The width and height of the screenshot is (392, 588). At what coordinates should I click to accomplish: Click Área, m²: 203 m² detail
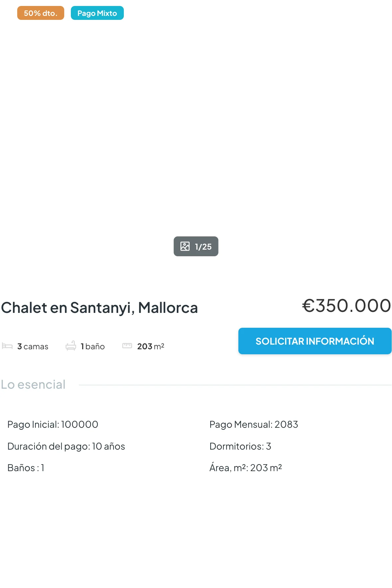[246, 468]
